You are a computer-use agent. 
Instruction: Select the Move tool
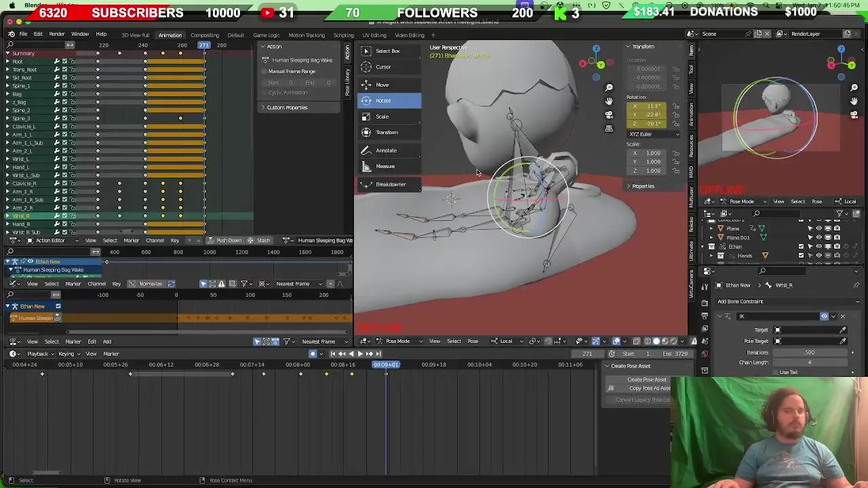[389, 85]
